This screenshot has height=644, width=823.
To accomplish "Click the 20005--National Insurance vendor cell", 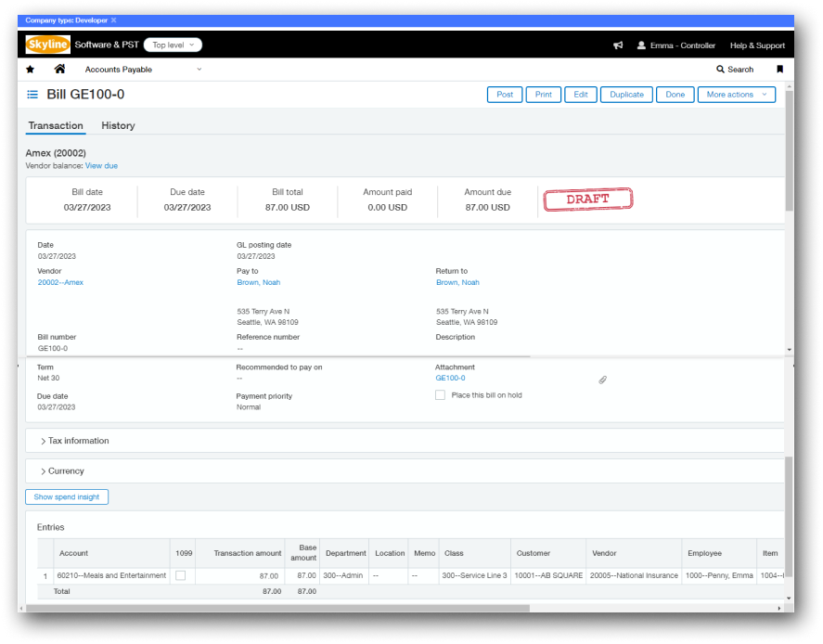I will [634, 575].
